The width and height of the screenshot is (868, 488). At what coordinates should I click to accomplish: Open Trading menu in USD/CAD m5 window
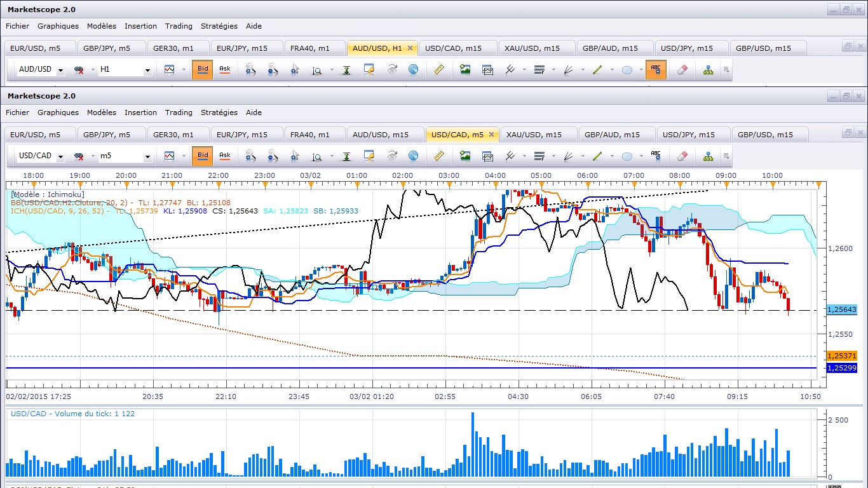pyautogui.click(x=179, y=112)
